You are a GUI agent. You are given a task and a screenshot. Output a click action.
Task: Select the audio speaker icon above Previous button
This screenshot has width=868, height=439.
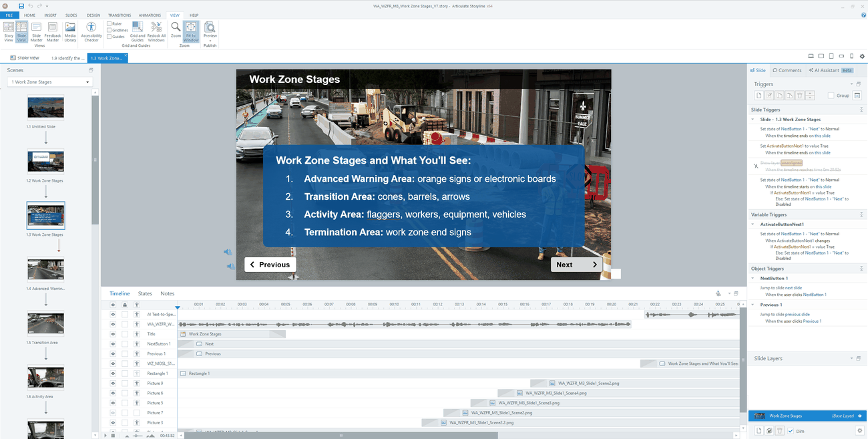pos(228,252)
